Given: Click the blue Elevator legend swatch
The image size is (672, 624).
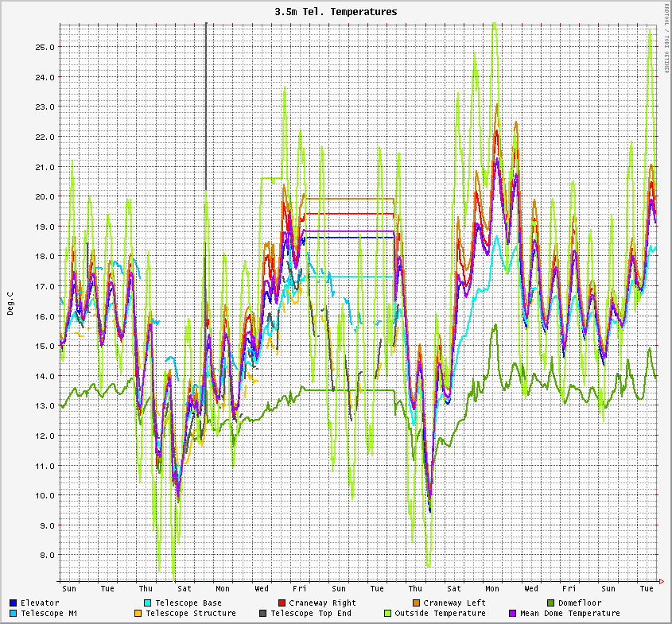Looking at the screenshot, I should pyautogui.click(x=13, y=603).
